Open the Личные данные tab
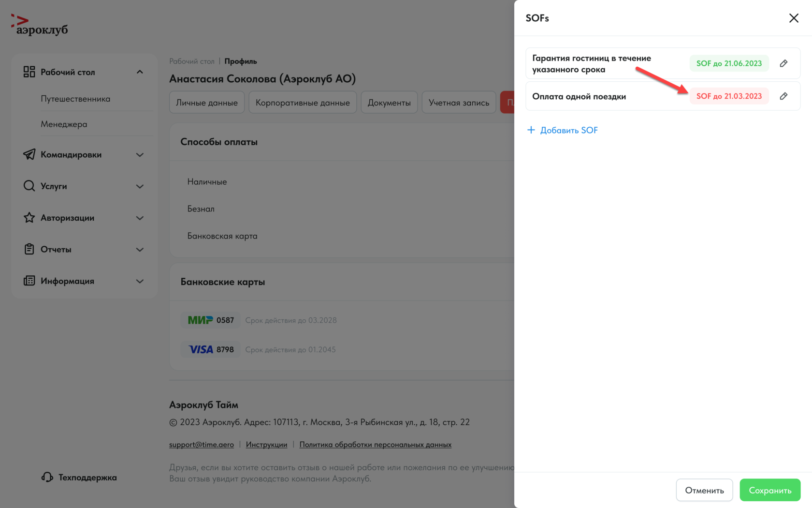The image size is (812, 508). click(x=207, y=103)
